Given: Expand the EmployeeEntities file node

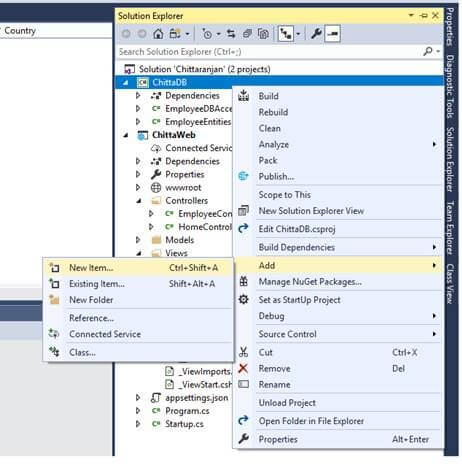Looking at the screenshot, I should click(x=138, y=122).
